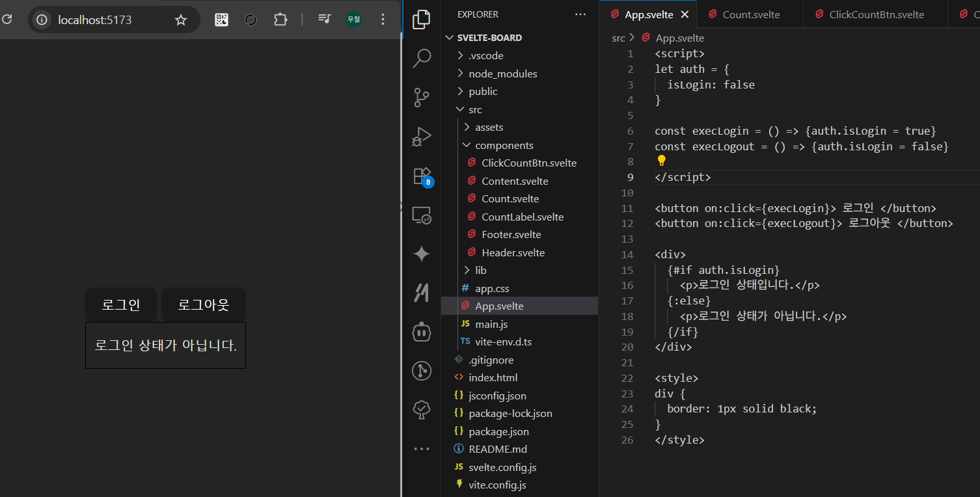The image size is (980, 497).
Task: Open the Explorer view in activity bar
Action: [422, 20]
